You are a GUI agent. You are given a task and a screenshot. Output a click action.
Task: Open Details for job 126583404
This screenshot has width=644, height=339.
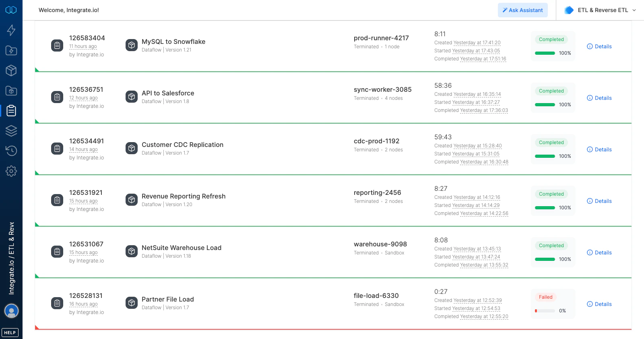[x=599, y=46]
